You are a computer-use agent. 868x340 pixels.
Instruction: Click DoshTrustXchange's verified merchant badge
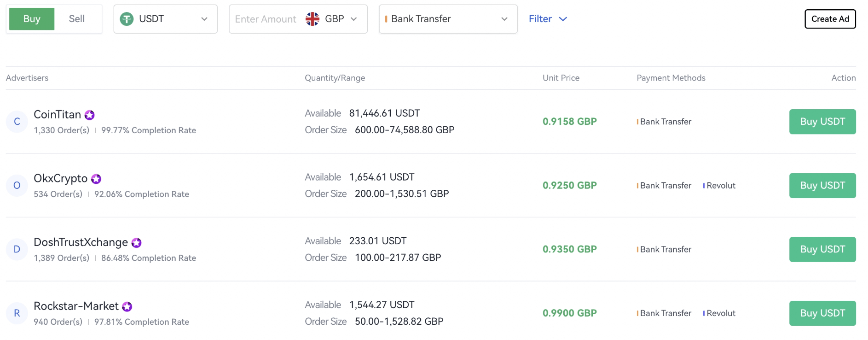pos(136,243)
